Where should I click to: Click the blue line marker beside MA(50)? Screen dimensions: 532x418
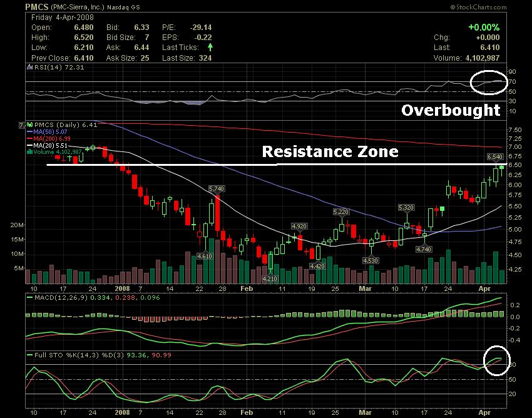click(x=30, y=131)
